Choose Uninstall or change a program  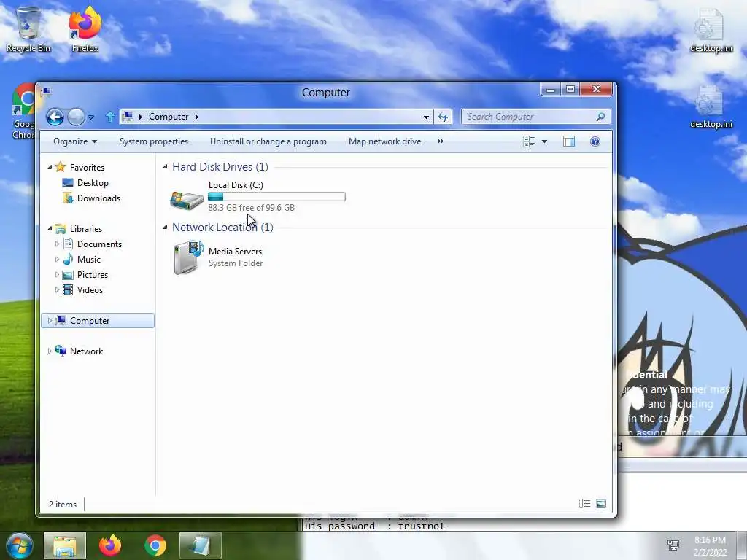click(268, 141)
